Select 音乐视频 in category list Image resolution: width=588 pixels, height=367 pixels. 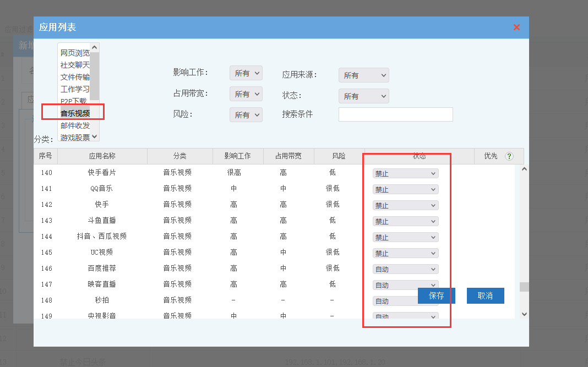point(75,113)
